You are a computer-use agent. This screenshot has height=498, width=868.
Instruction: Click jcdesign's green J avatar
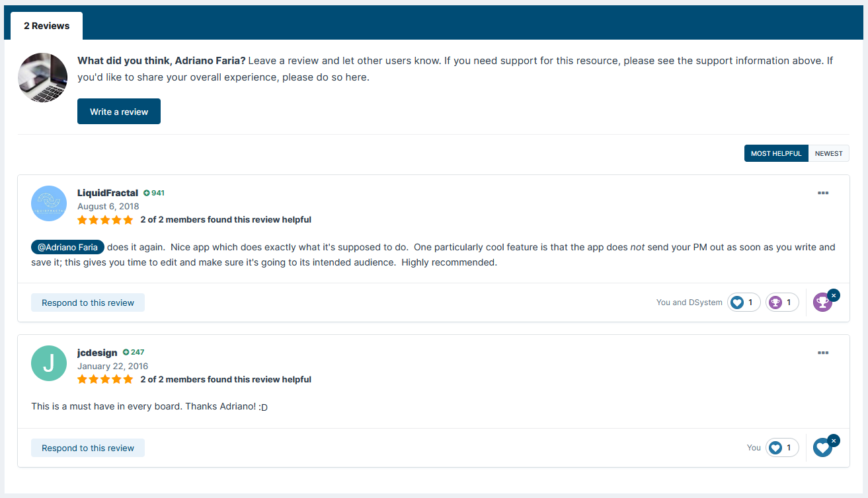(49, 363)
